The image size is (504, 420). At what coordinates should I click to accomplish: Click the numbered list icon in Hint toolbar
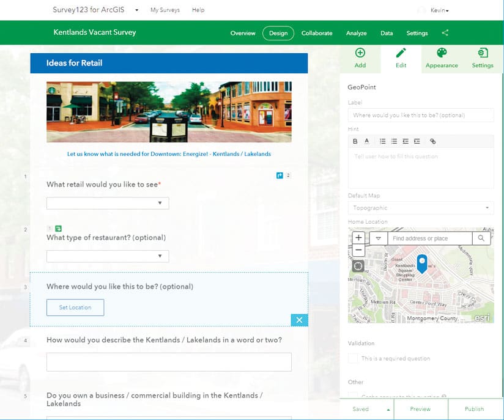(382, 141)
